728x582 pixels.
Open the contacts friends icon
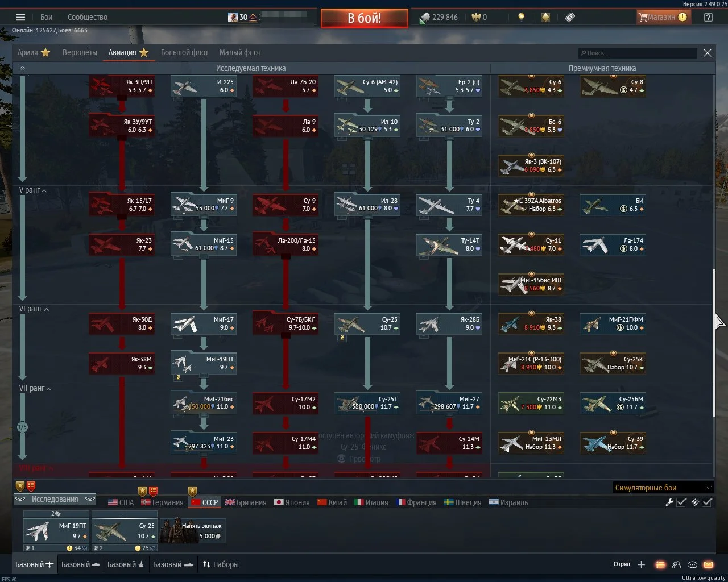[x=676, y=564]
